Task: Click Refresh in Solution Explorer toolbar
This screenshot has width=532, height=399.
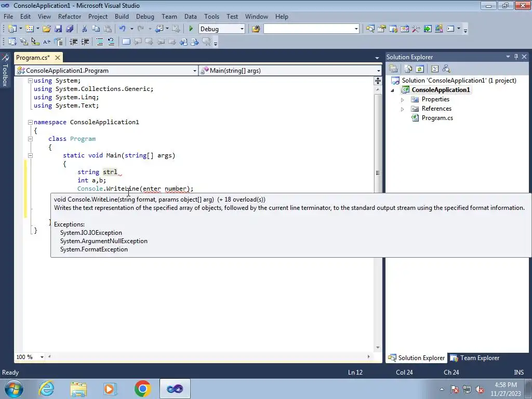Action: 420,69
